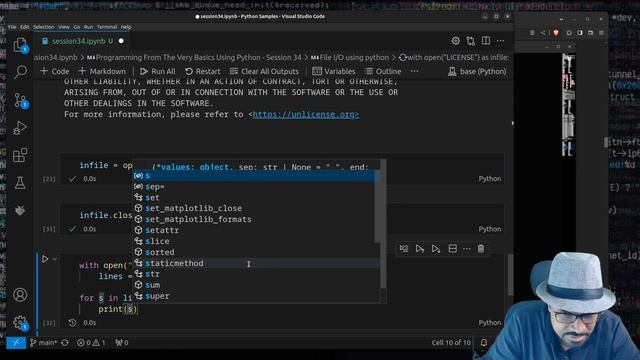Split the editor right

(x=486, y=41)
